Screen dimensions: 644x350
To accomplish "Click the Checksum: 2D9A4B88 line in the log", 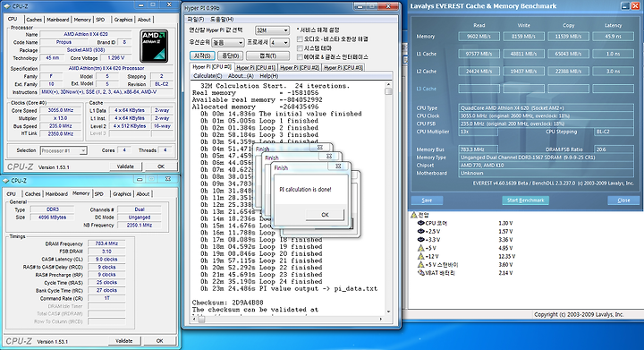I will [227, 303].
